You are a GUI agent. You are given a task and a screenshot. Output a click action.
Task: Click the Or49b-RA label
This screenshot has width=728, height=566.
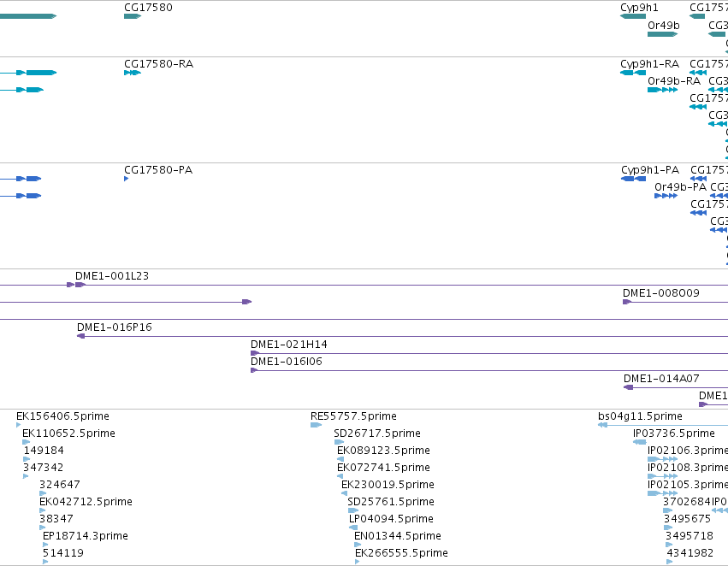(674, 80)
